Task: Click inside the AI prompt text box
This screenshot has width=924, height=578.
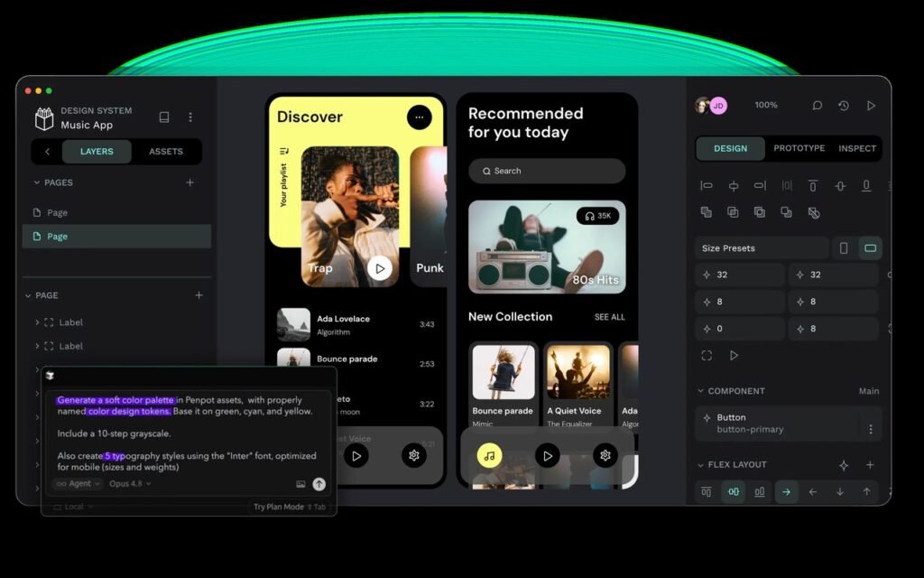Action: coord(189,433)
